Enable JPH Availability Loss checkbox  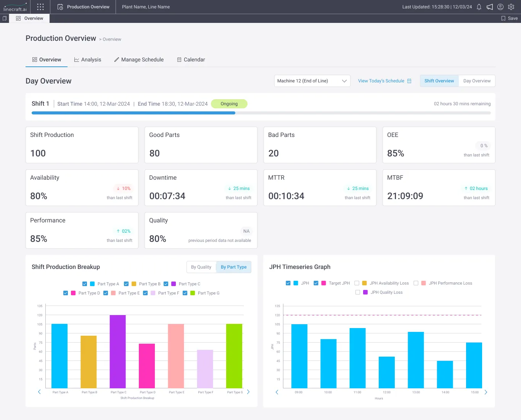[357, 283]
